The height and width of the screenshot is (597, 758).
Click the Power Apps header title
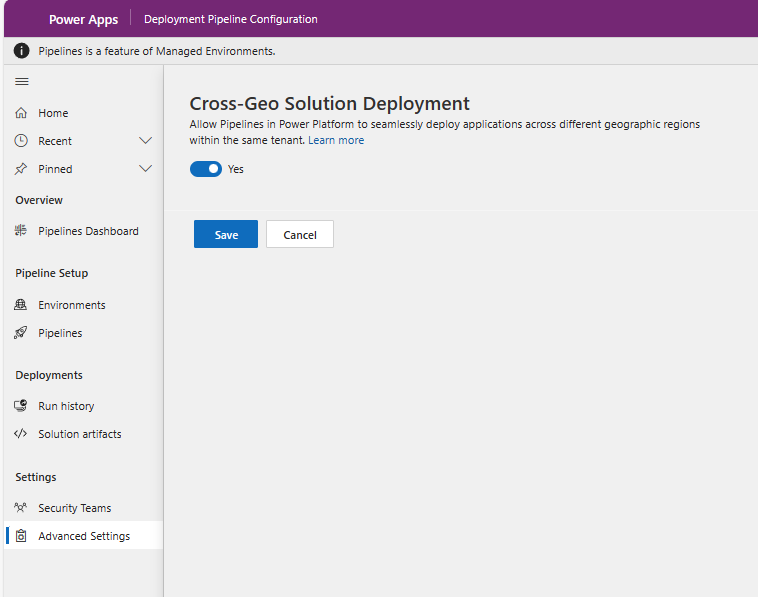point(84,19)
